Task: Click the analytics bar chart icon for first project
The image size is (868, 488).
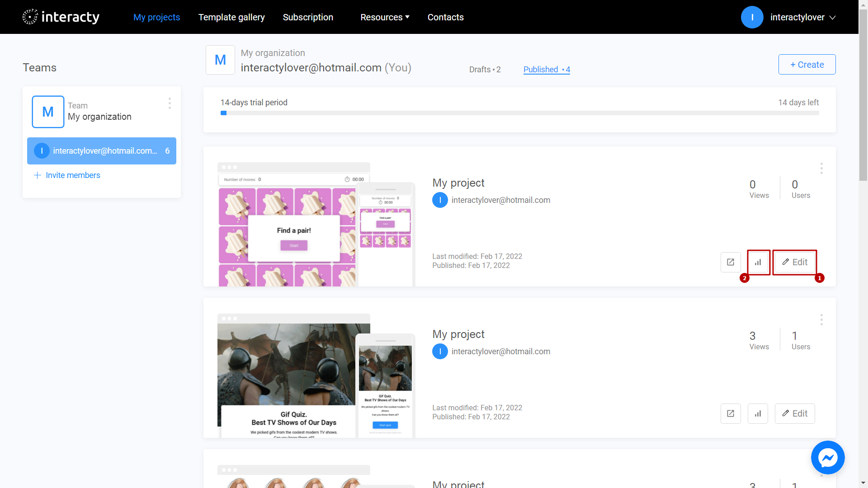Action: click(758, 262)
